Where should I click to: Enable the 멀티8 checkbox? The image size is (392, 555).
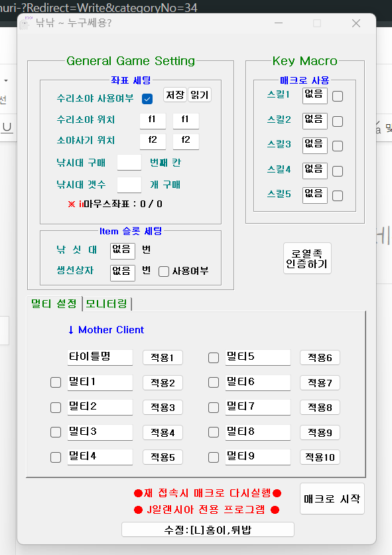214,433
